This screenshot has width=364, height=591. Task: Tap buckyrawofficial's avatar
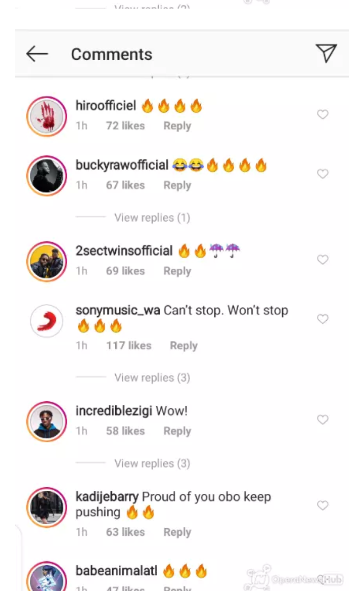point(47,176)
